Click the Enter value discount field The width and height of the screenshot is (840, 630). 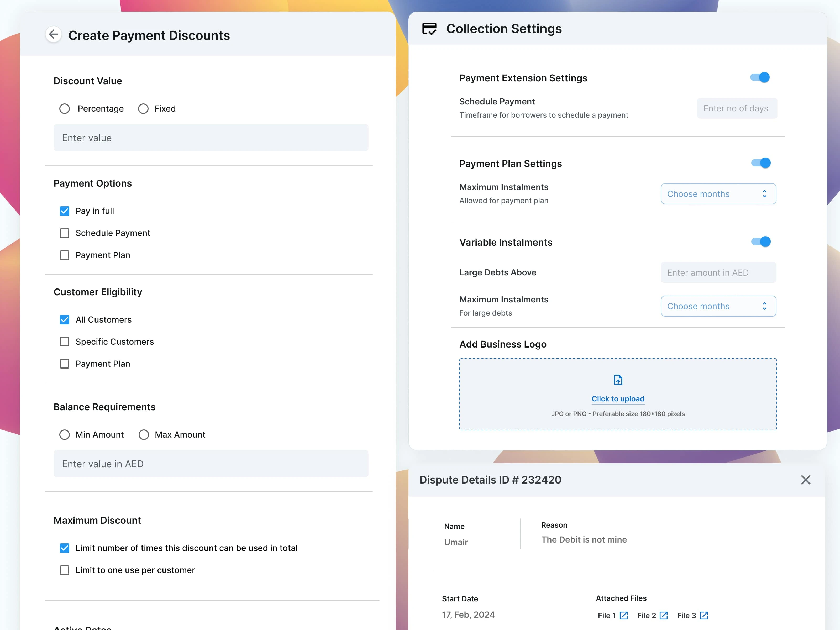(x=211, y=138)
